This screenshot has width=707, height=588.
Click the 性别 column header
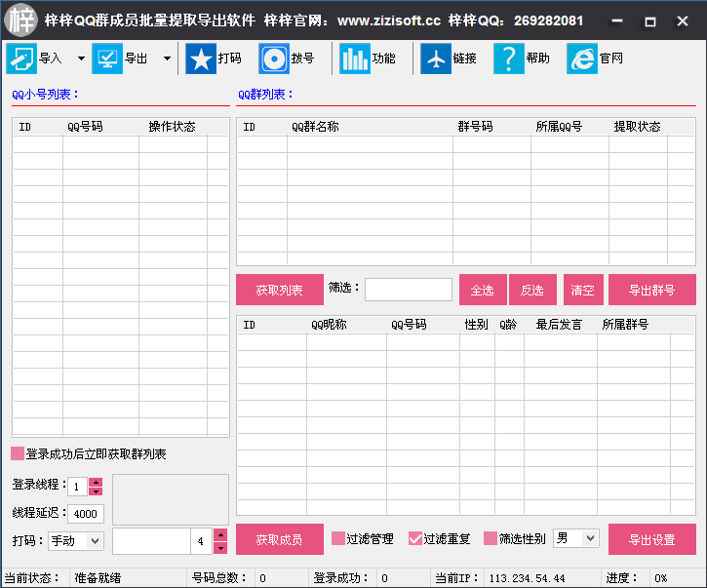coord(477,325)
